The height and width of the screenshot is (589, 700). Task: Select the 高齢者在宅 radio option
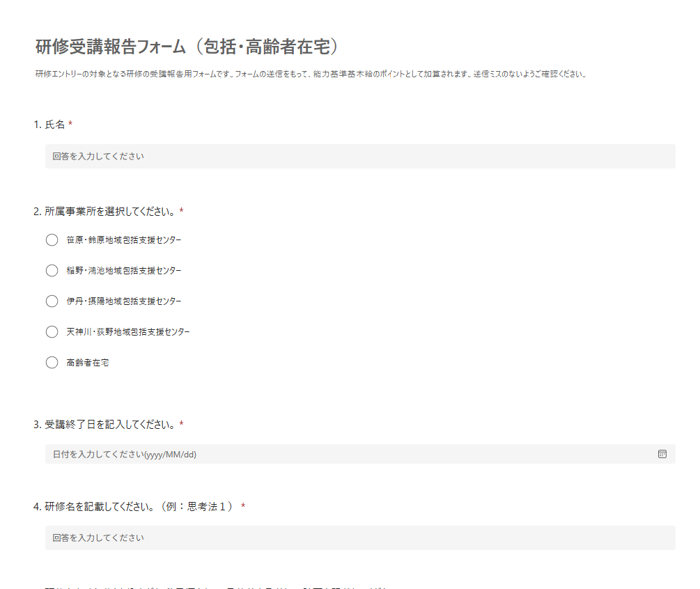coord(52,363)
